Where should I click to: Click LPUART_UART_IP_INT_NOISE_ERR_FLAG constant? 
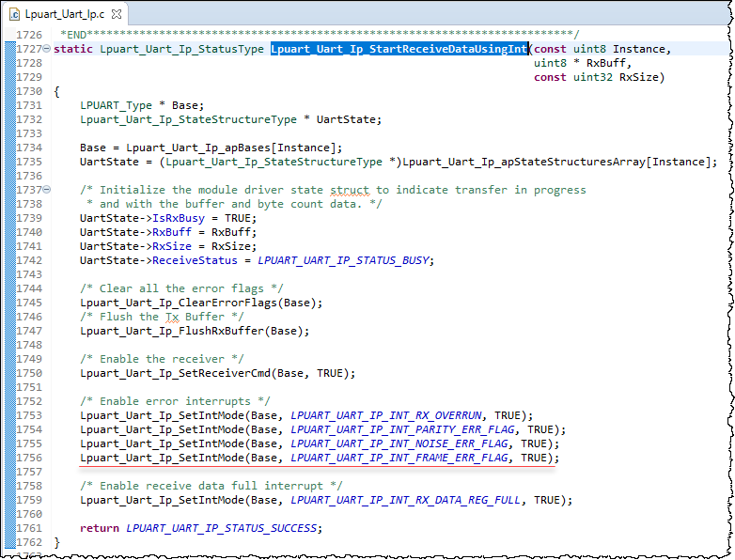point(399,443)
